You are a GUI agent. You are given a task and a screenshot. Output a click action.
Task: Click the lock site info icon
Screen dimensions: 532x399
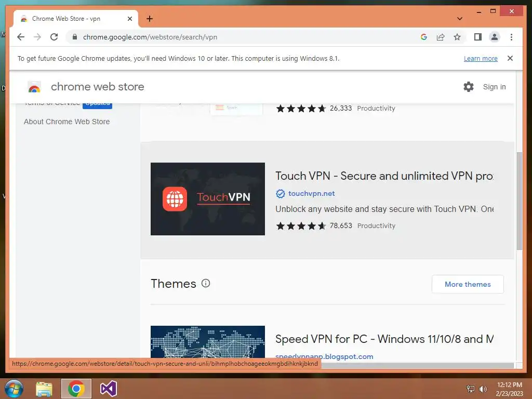click(75, 37)
